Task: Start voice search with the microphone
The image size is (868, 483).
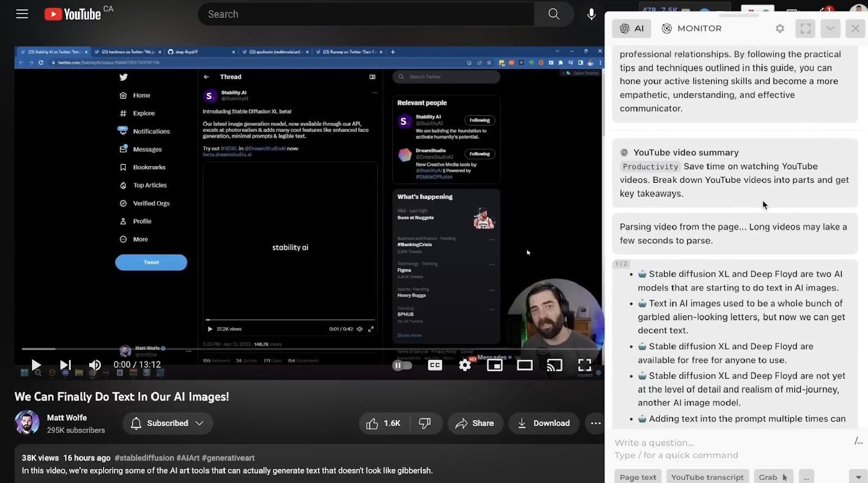Action: (591, 14)
